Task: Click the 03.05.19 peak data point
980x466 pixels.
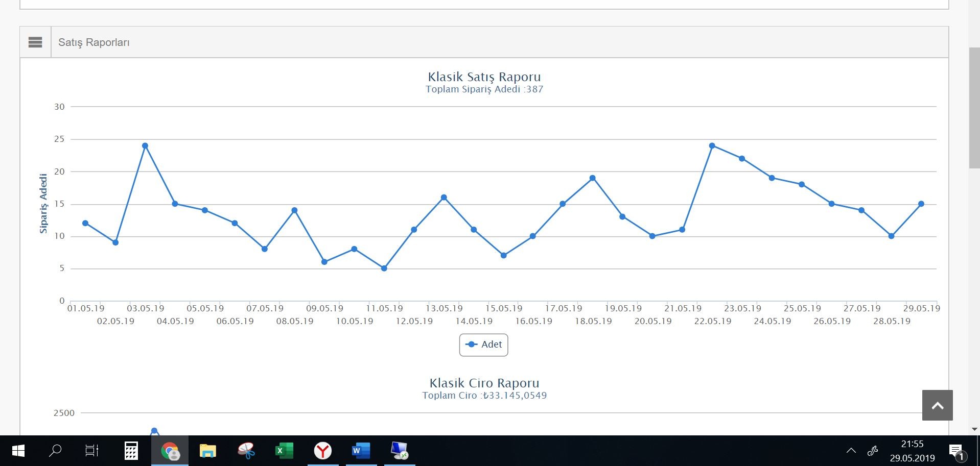Action: point(145,146)
